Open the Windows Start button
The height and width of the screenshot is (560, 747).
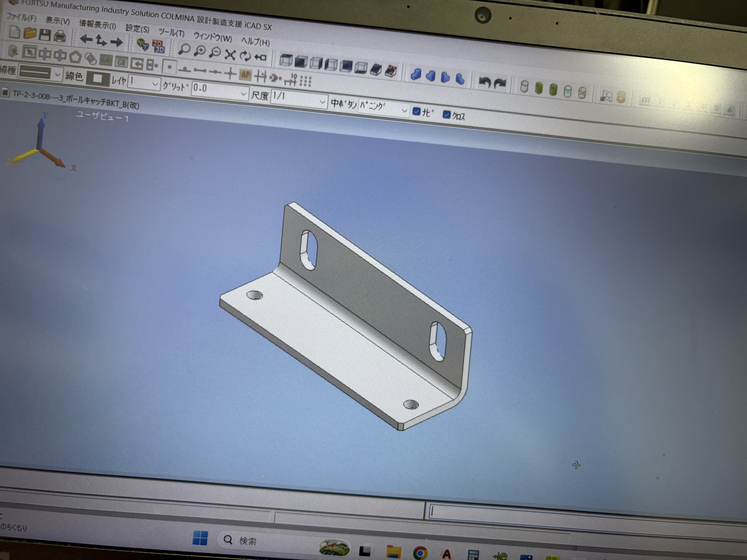[x=200, y=538]
